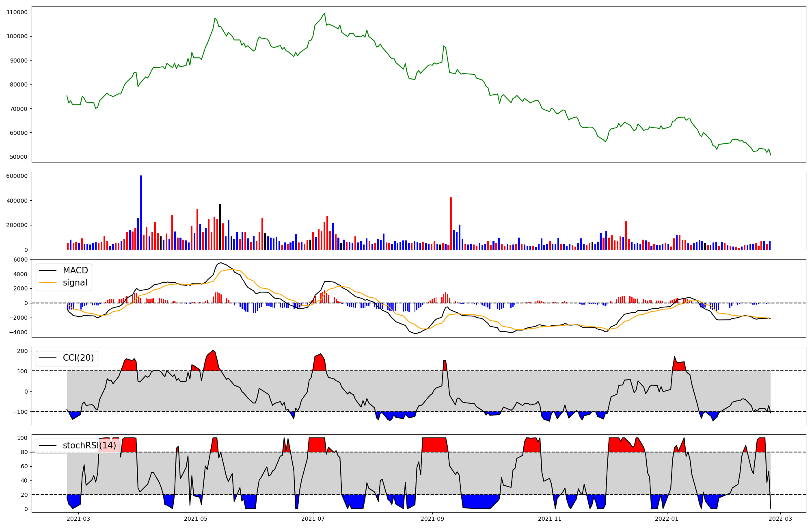Click the CCI(20) legend label
Image resolution: width=812 pixels, height=528 pixels.
coord(78,358)
